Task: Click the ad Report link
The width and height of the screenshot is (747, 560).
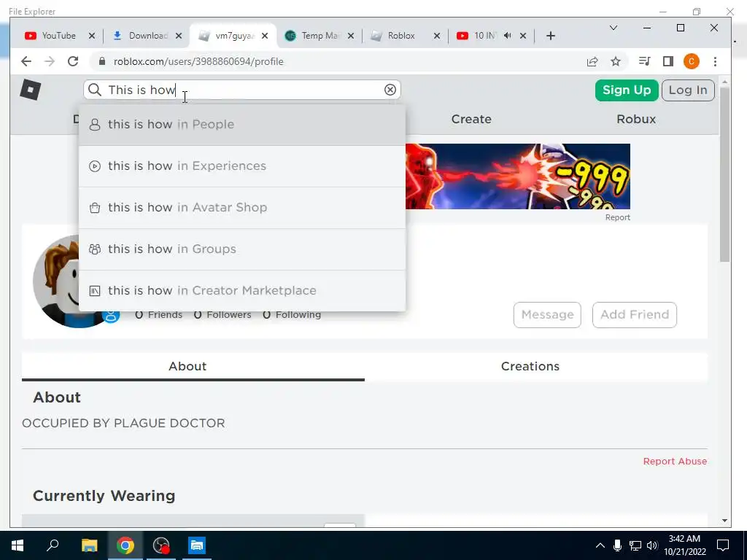Action: click(x=617, y=217)
